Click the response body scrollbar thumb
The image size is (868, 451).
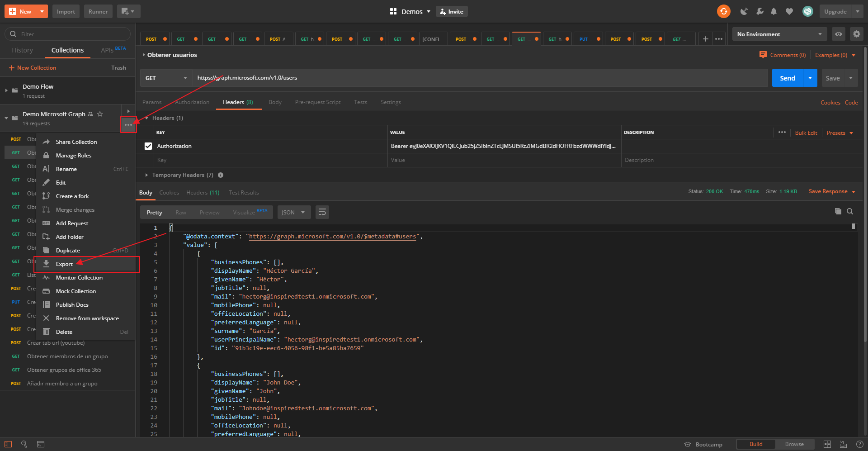click(853, 226)
